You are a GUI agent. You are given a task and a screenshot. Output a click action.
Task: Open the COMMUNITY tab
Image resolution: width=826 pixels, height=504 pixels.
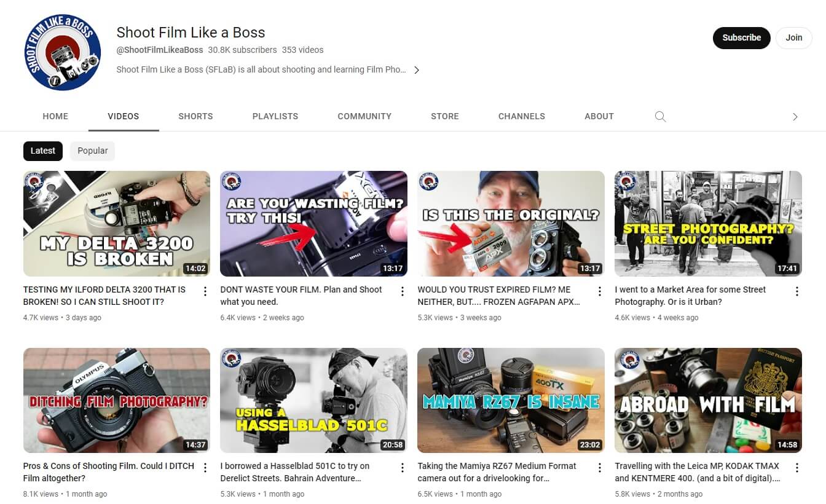pos(364,116)
